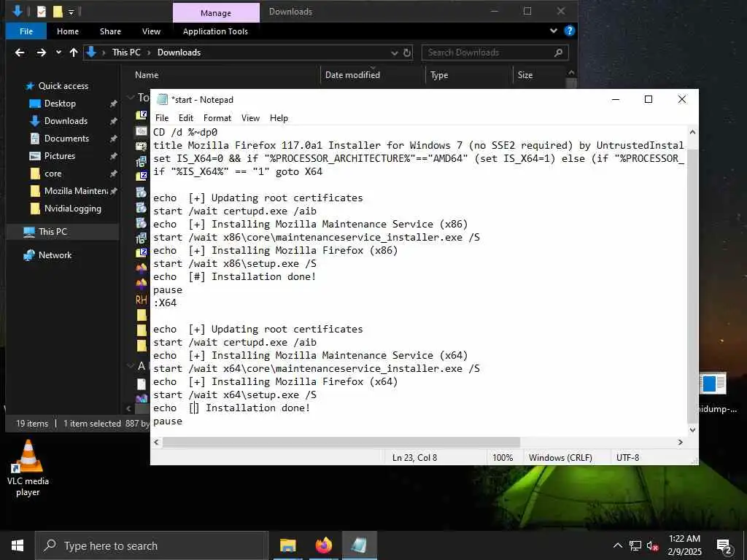Collapse the Today file group chevron
This screenshot has width=747, height=560.
131,97
